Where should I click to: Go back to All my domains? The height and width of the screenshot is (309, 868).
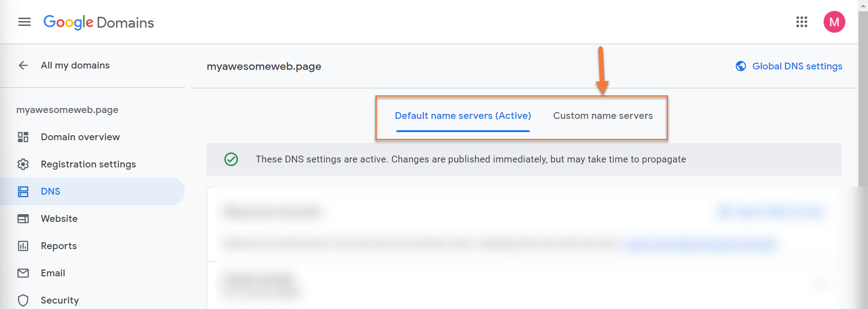75,65
